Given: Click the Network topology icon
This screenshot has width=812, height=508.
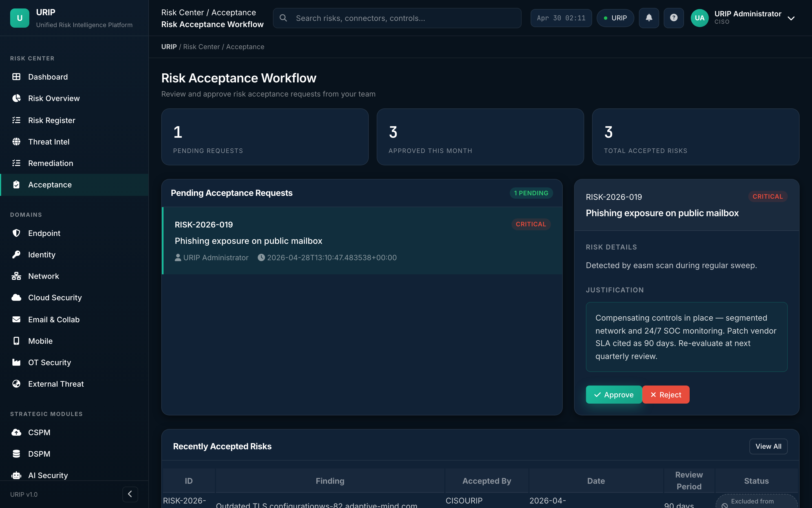Looking at the screenshot, I should click(16, 276).
